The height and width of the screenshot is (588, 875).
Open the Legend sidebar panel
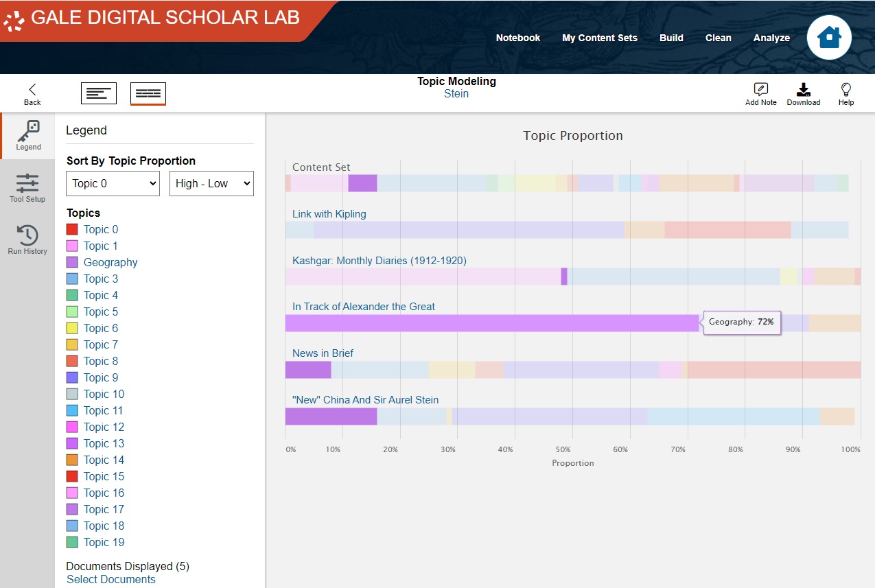point(28,136)
